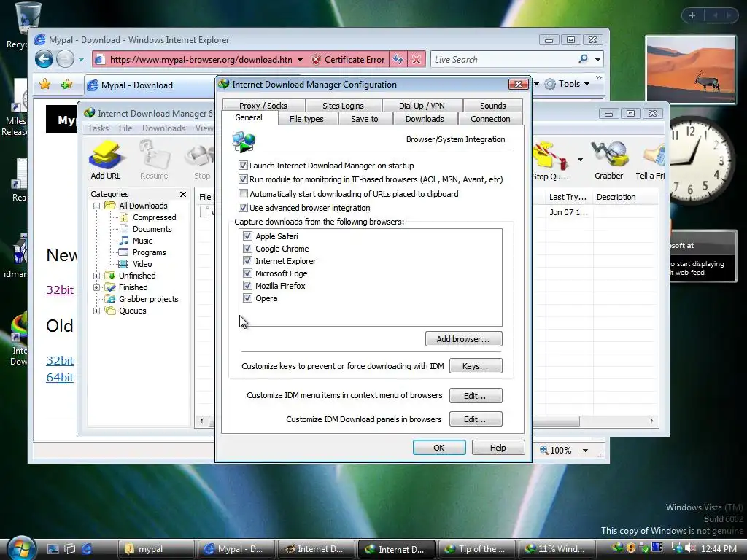The height and width of the screenshot is (560, 747).
Task: Open zoom level 100% dropdown arrow
Action: (586, 451)
